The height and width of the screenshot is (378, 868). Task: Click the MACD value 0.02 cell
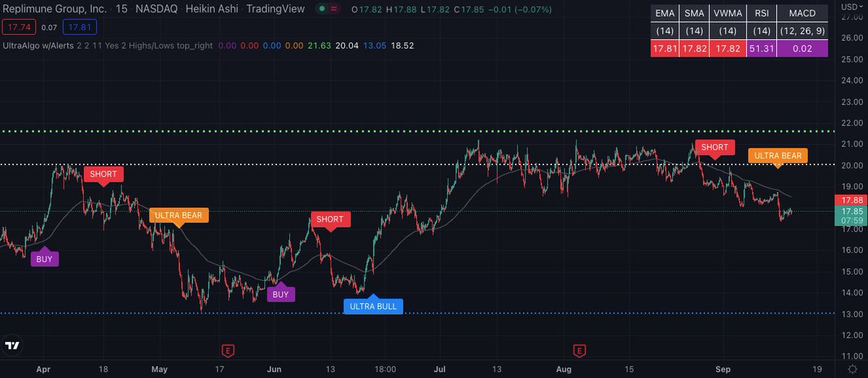803,49
